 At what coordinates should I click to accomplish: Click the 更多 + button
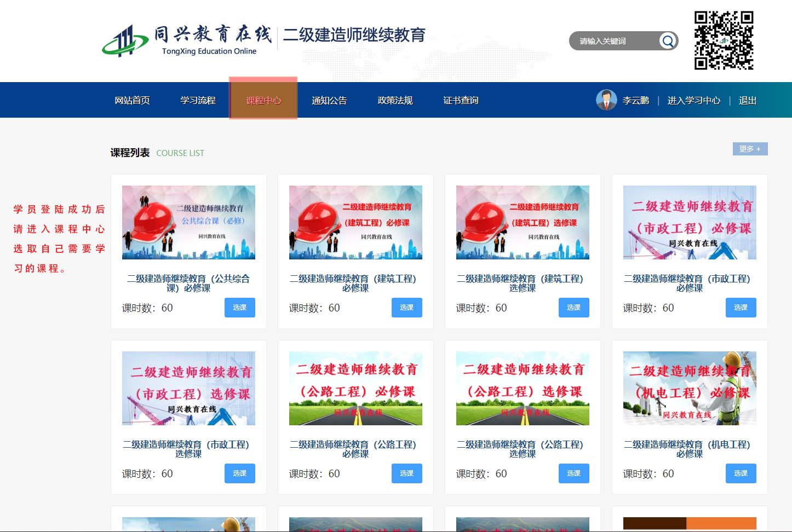750,149
